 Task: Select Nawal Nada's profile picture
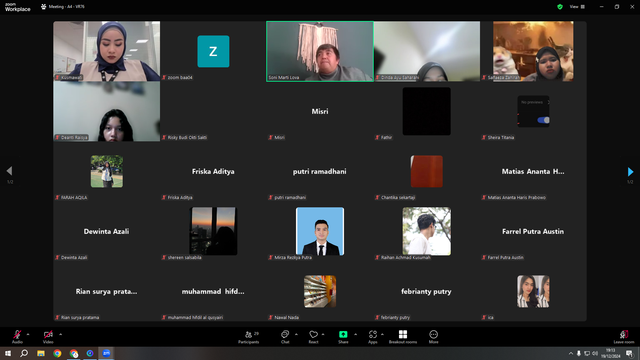[320, 291]
